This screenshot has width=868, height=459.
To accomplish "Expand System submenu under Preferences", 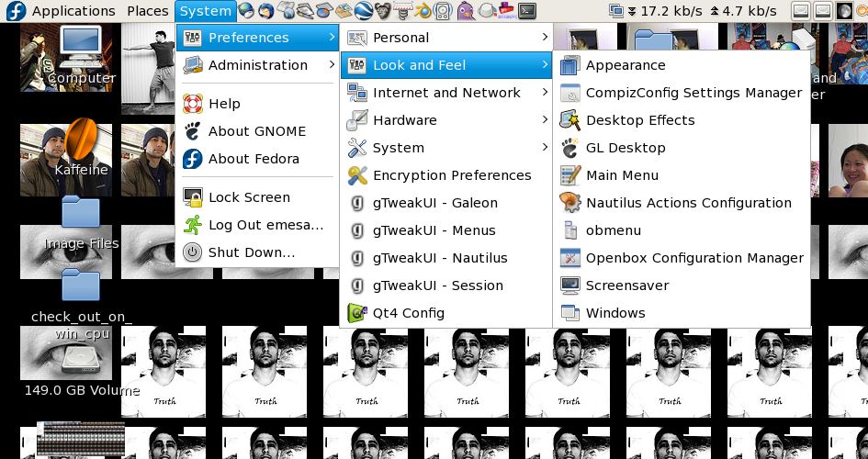I will coord(446,148).
